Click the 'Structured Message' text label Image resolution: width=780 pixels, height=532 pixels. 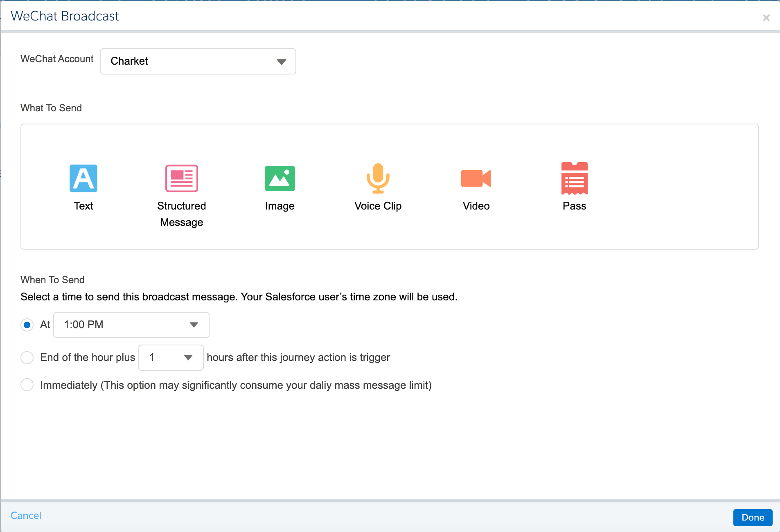pos(181,214)
